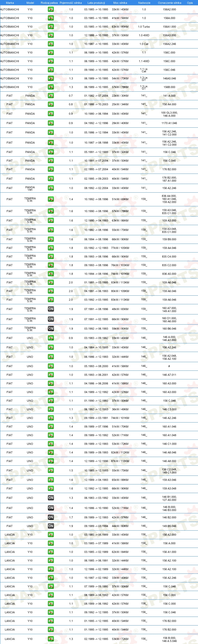This screenshot has width=198, height=644.
Task: Click the Nadwozie column header
Action: (144, 3)
